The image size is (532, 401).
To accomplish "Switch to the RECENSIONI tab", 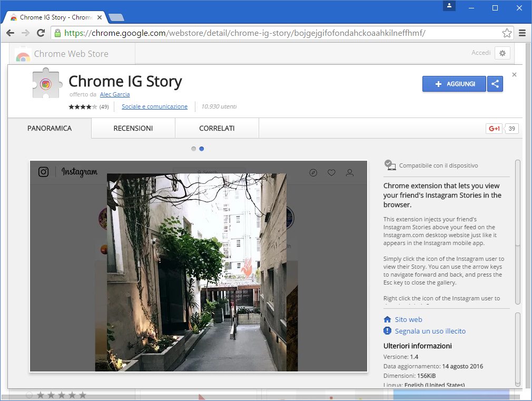I will pos(133,129).
